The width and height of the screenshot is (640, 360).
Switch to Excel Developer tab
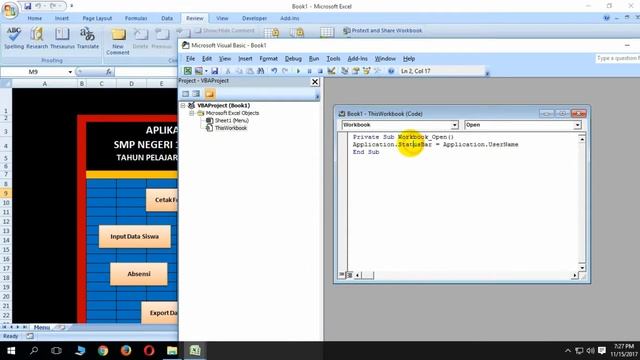[254, 18]
